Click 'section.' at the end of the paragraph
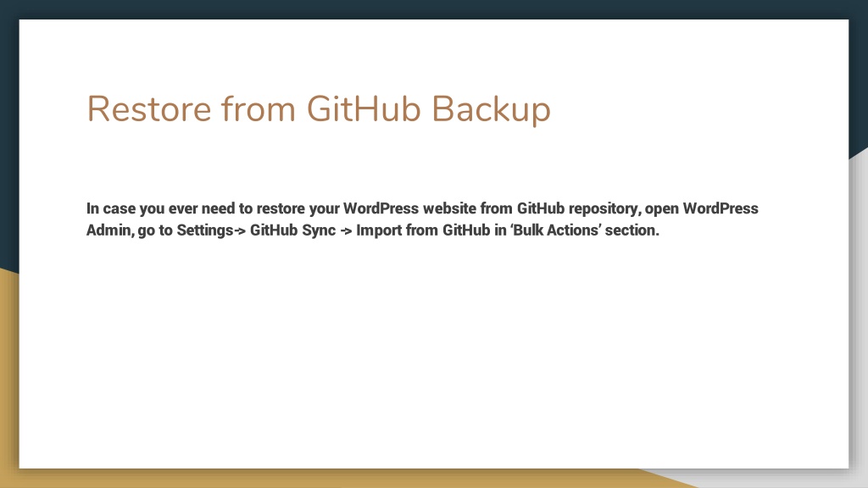868x488 pixels. click(632, 230)
